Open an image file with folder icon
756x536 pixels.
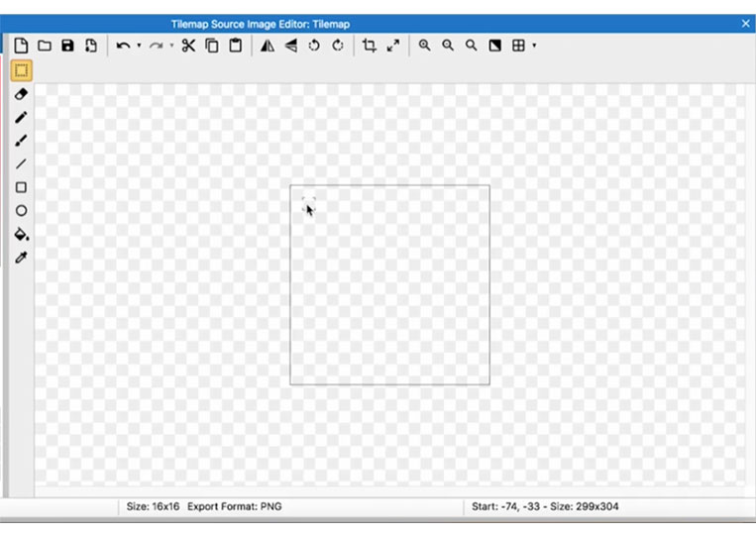(45, 46)
